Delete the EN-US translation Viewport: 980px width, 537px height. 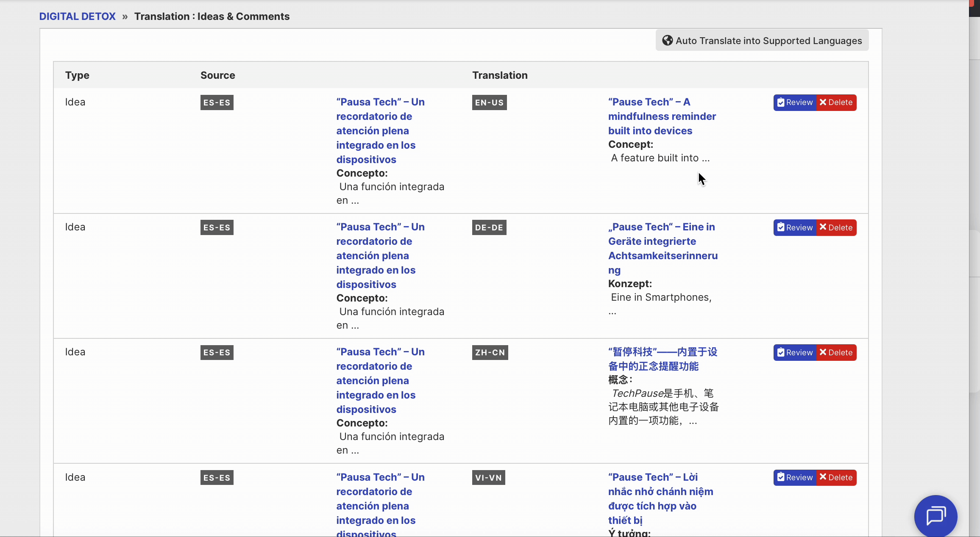coord(836,102)
